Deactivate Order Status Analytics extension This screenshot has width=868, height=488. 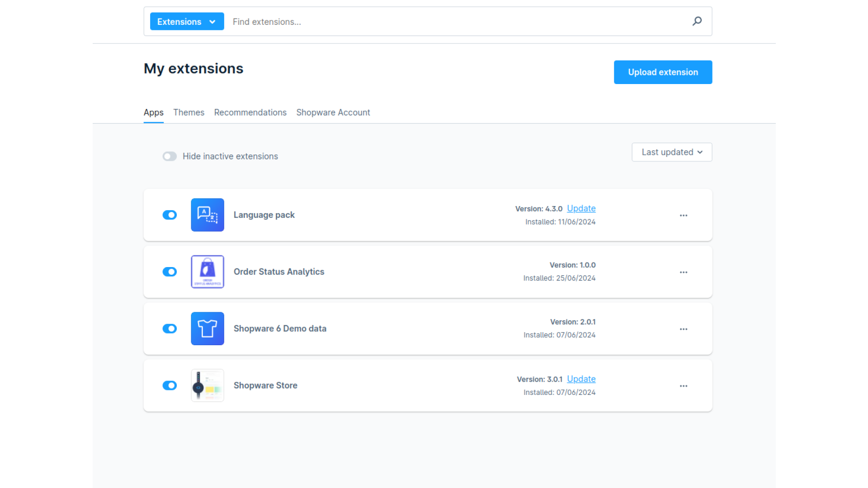point(170,272)
